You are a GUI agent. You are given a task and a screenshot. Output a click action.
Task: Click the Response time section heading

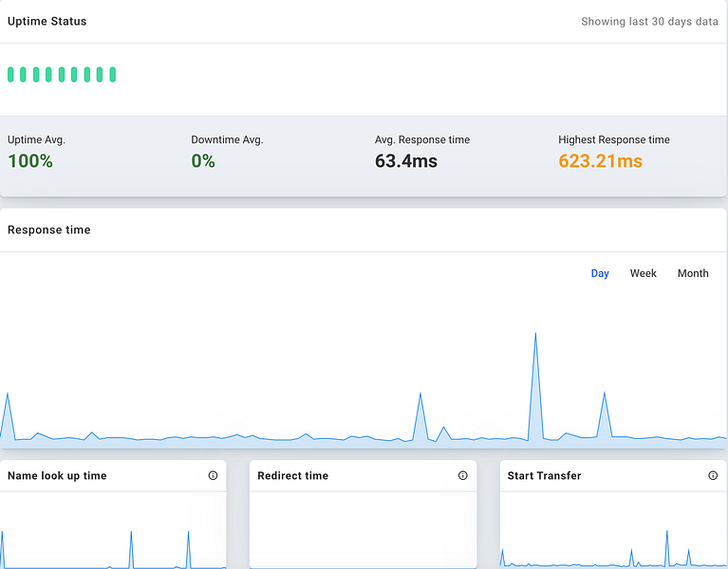coord(48,229)
